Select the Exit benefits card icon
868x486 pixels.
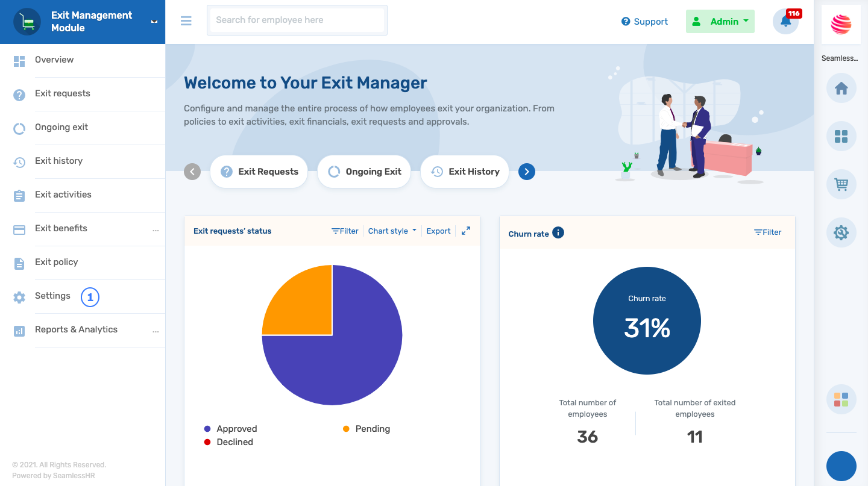19,229
